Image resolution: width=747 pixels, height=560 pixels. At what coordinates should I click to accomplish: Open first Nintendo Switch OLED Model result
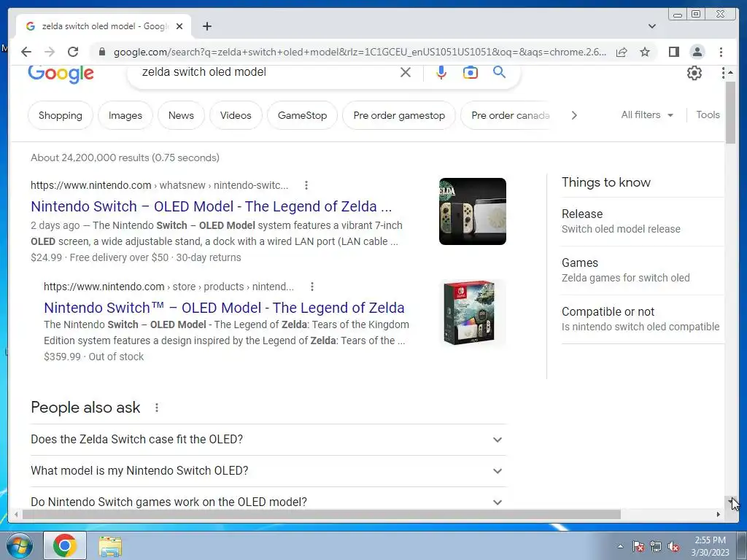pos(211,206)
